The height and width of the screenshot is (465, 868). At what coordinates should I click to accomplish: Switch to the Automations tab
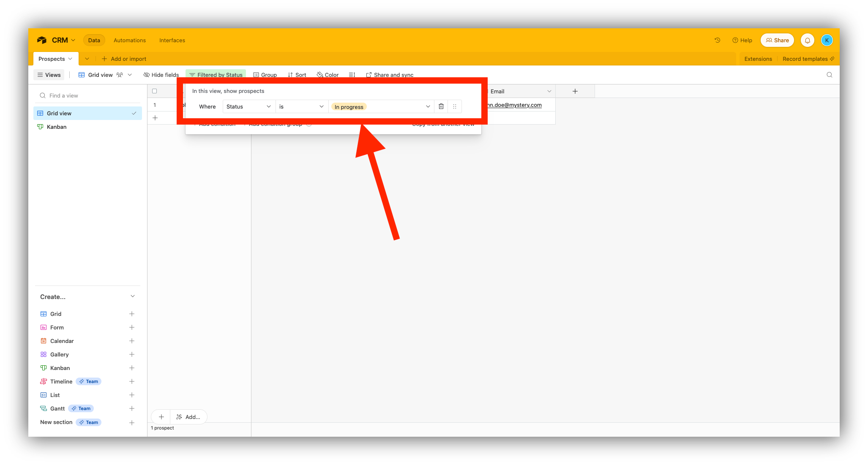coord(130,40)
